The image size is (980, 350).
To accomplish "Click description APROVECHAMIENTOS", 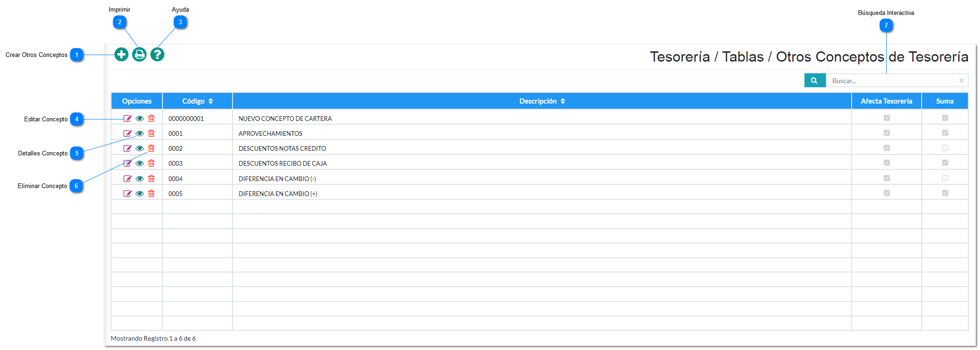I will click(270, 133).
